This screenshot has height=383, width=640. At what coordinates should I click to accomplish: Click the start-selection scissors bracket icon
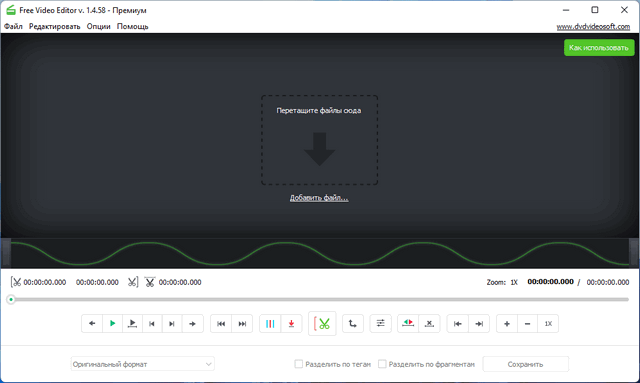point(16,282)
